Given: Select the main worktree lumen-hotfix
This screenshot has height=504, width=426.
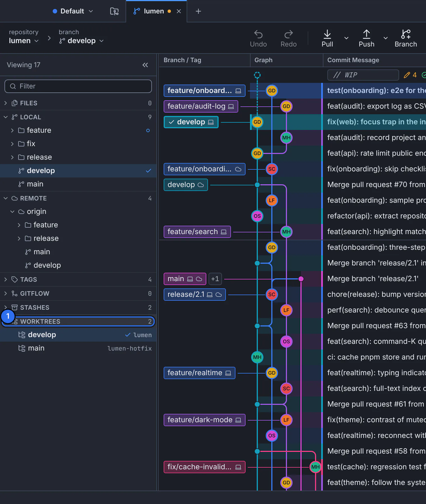Looking at the screenshot, I should tap(78, 348).
